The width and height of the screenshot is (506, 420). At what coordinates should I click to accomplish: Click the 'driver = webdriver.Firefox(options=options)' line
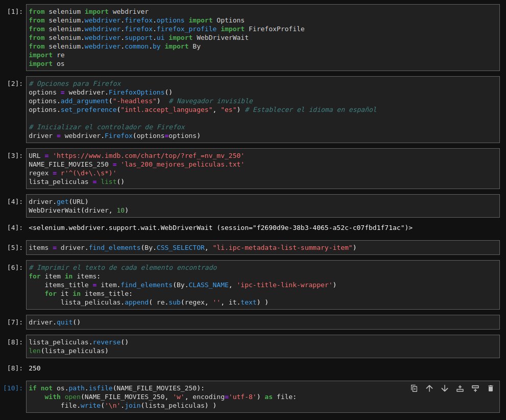click(x=114, y=136)
